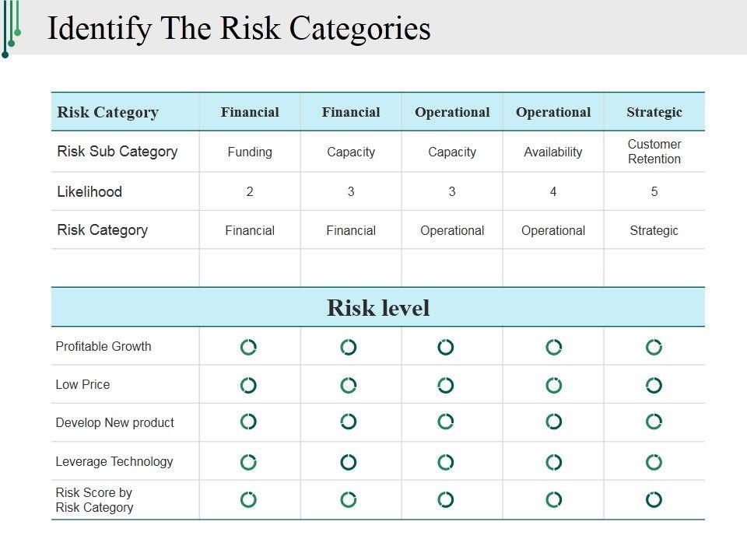Select Leverage Technology ring under Availability column
The image size is (747, 560).
553,462
